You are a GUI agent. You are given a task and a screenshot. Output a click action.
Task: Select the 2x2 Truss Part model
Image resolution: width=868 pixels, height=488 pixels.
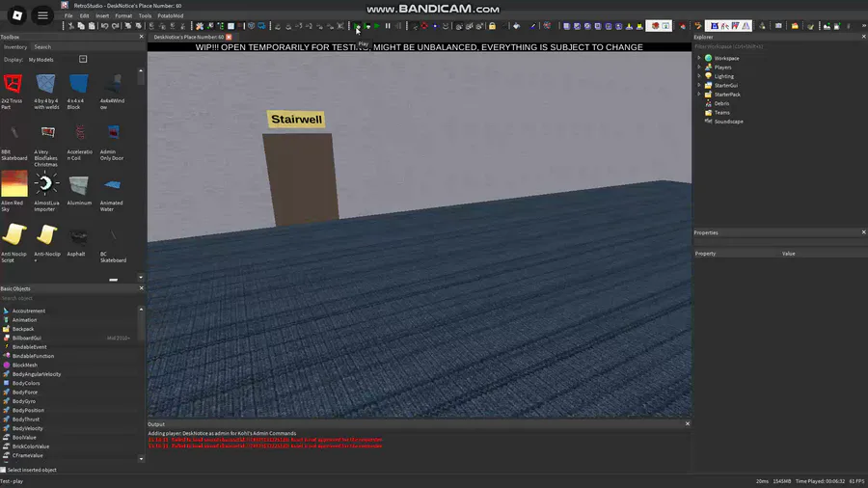point(13,91)
